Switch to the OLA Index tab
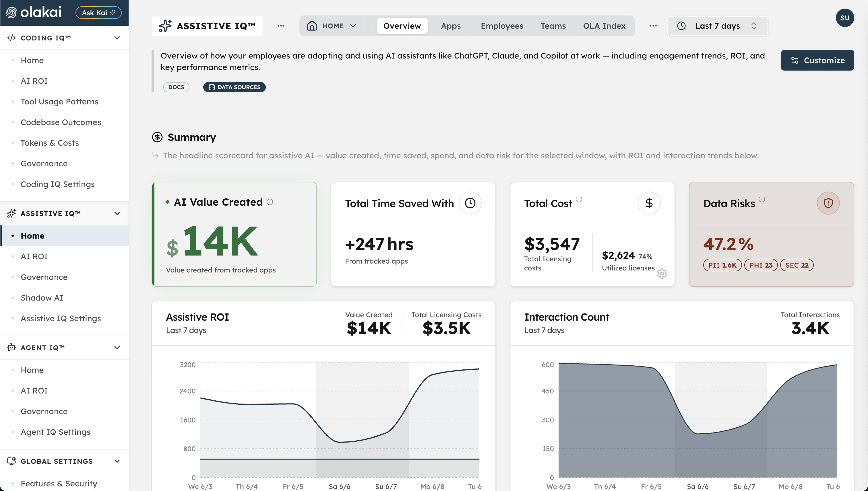Viewport: 868px width, 491px height. point(604,26)
